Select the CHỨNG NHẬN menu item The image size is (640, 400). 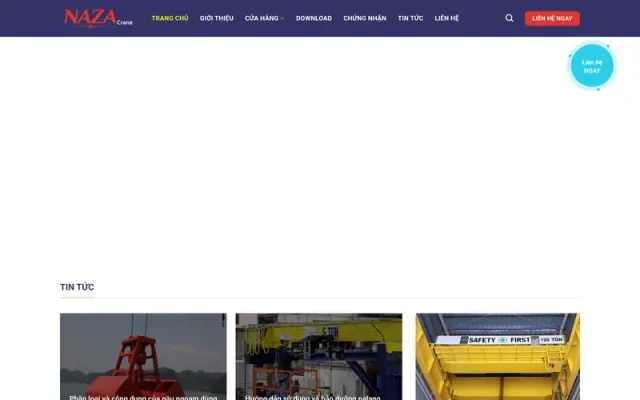click(x=364, y=18)
